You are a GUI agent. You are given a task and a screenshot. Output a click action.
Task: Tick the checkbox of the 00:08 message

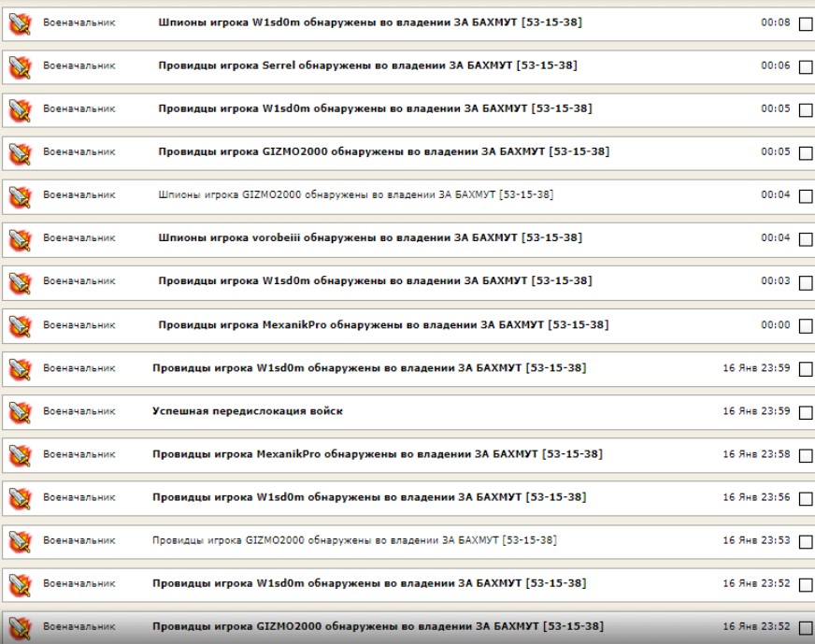(806, 24)
